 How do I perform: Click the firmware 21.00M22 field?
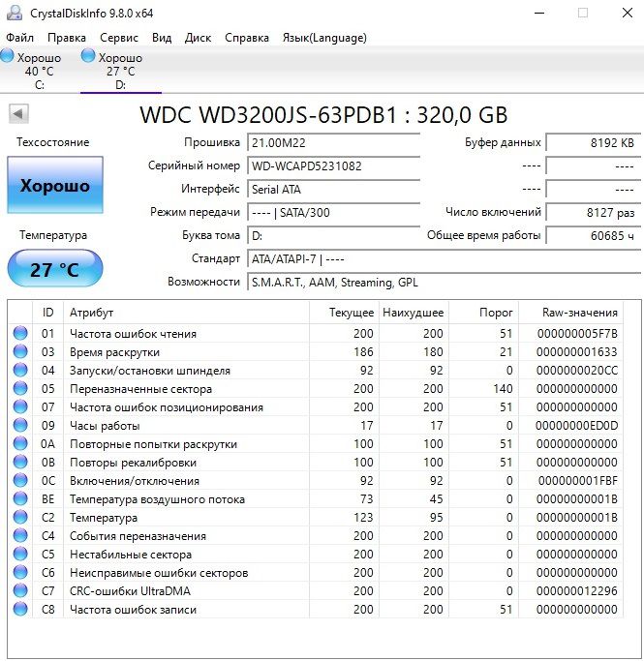point(333,142)
